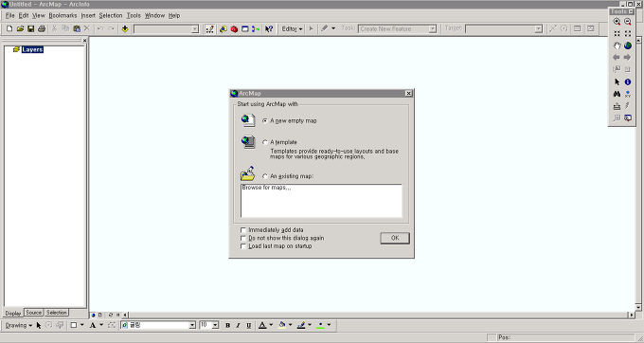Image resolution: width=644 pixels, height=343 pixels.
Task: Open the font size dropdown
Action: point(215,325)
